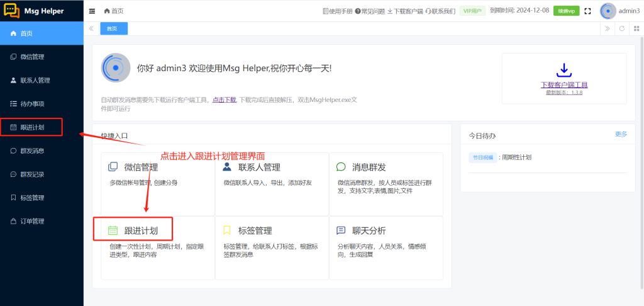Screen dimensions: 644x306
Task: Click the refresh icon on the tab bar
Action: (x=621, y=28)
